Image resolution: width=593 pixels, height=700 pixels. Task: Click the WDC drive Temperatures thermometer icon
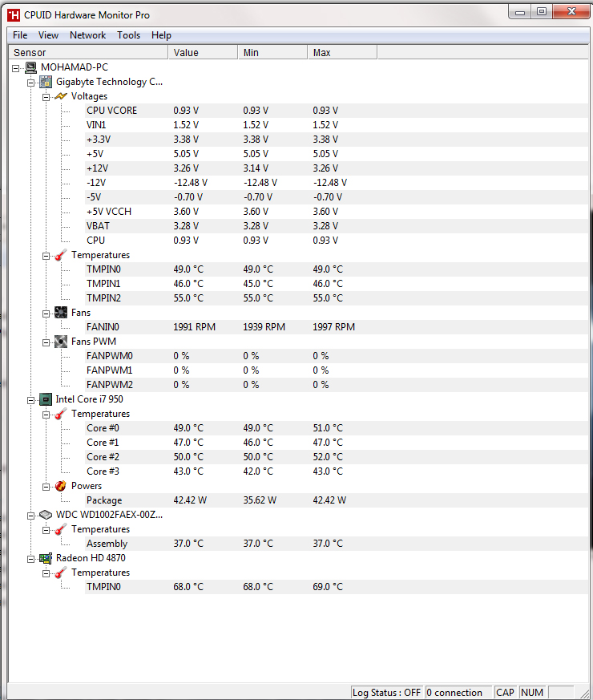[61, 529]
